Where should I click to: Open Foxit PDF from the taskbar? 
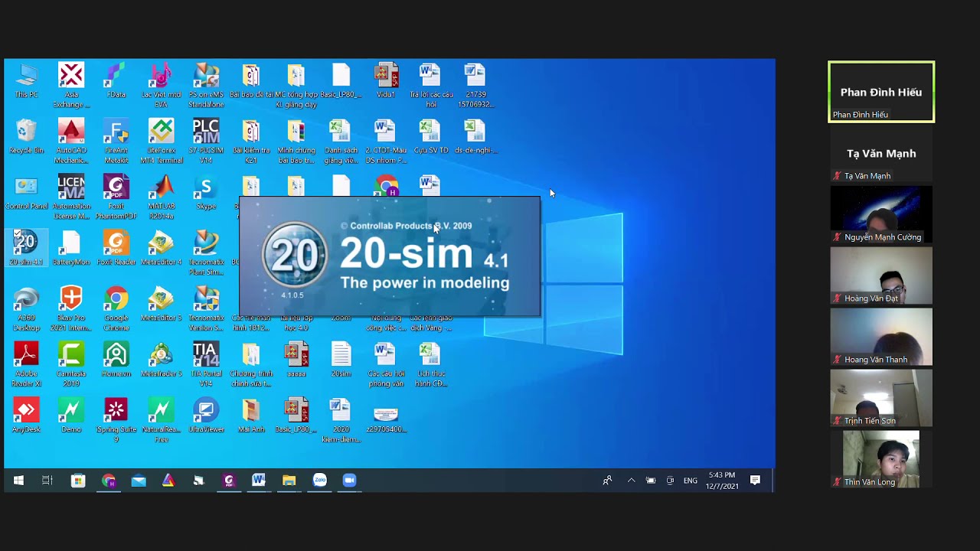tap(229, 481)
